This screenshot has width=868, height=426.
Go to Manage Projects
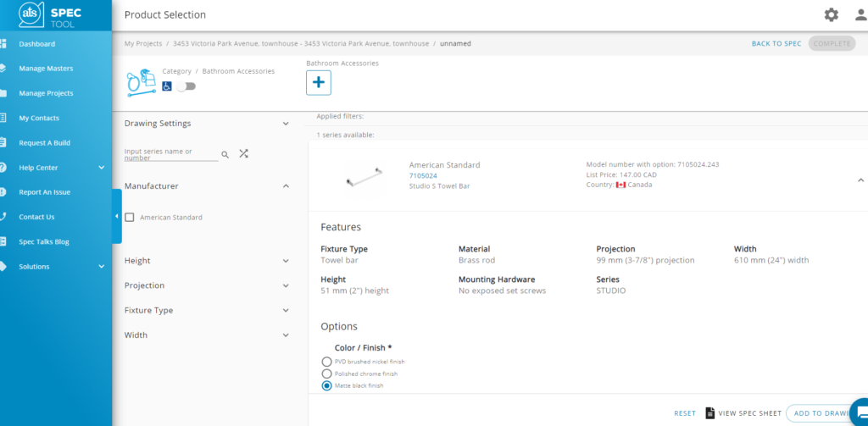coord(46,93)
